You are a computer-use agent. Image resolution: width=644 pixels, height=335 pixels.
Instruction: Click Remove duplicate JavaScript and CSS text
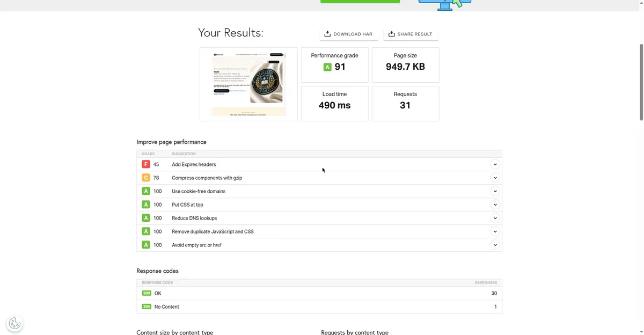pyautogui.click(x=213, y=231)
